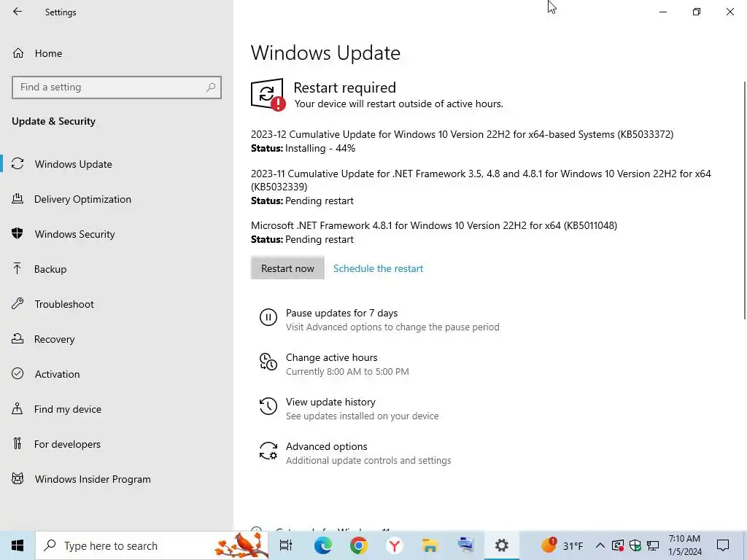Open Windows Insider Program settings
Viewport: 747px width, 560px height.
click(117, 479)
